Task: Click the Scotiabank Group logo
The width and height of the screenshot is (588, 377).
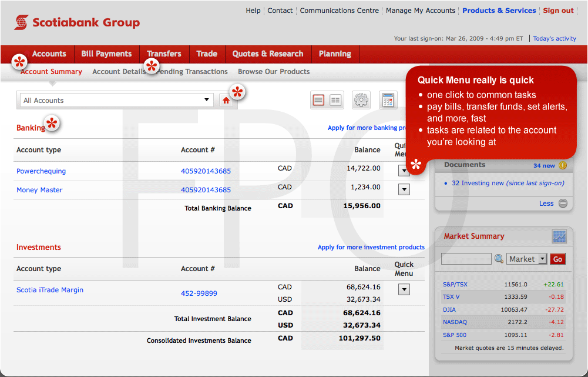Action: 77,23
